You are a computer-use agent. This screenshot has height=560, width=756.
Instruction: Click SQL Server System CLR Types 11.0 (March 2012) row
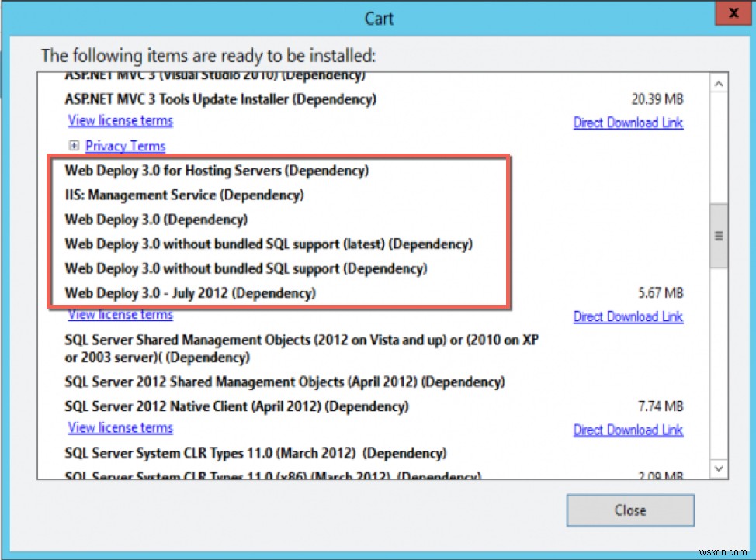pyautogui.click(x=256, y=454)
